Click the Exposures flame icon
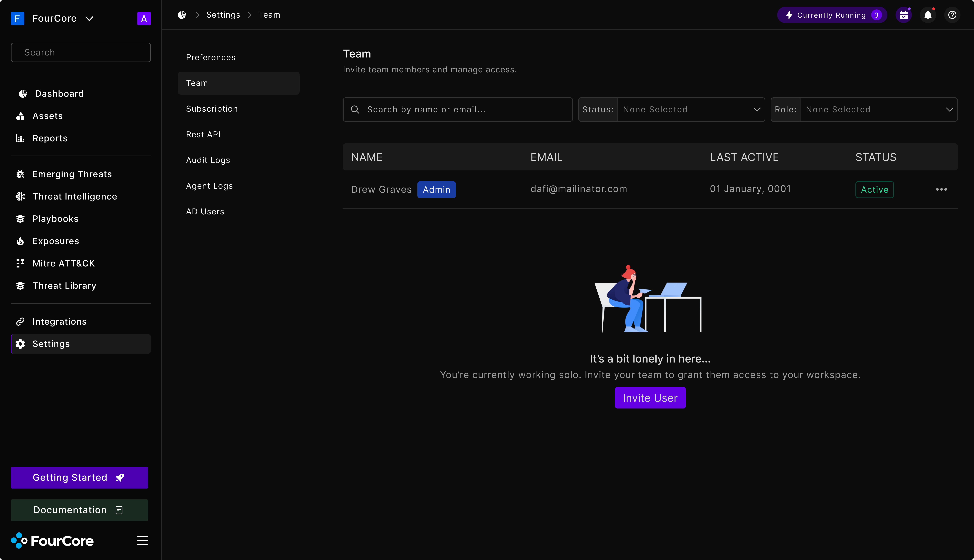The width and height of the screenshot is (974, 560). point(20,241)
